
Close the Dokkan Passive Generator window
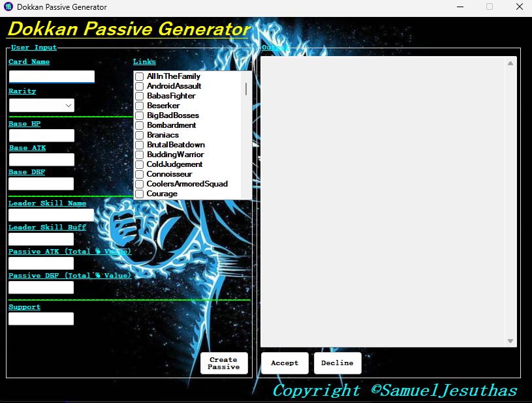[520, 7]
